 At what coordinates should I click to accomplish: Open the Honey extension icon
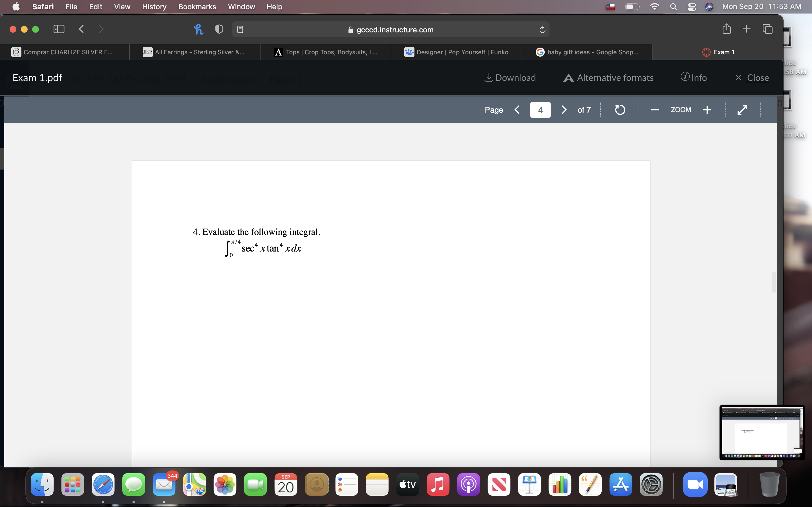point(198,29)
